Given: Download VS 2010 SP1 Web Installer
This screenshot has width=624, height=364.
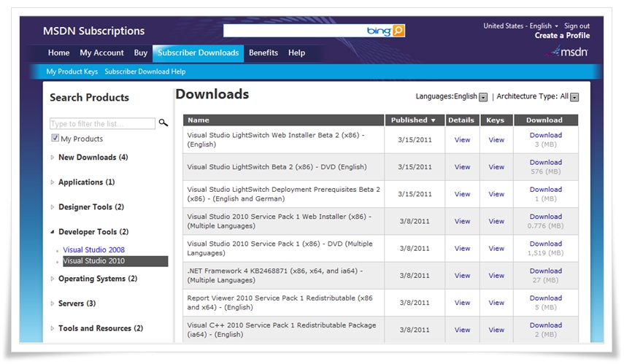Looking at the screenshot, I should [546, 217].
